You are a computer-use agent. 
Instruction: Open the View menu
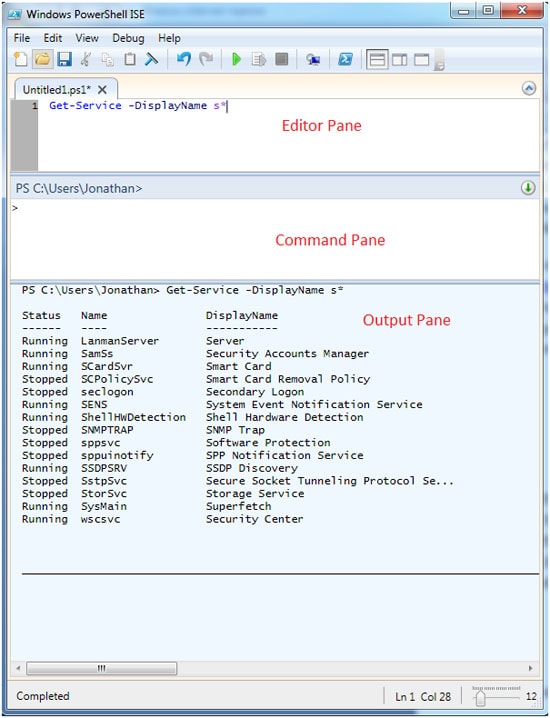pyautogui.click(x=87, y=38)
